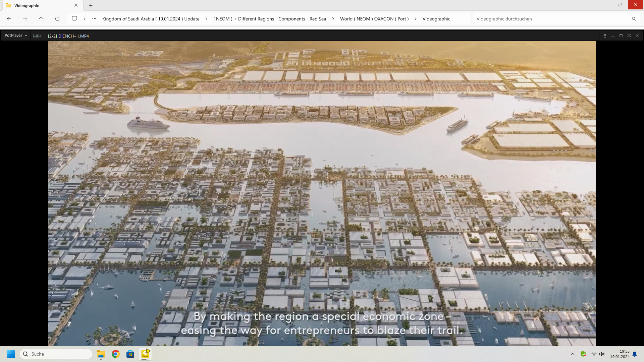
Task: Open the PotPlayer main menu dropdown
Action: tap(16, 36)
